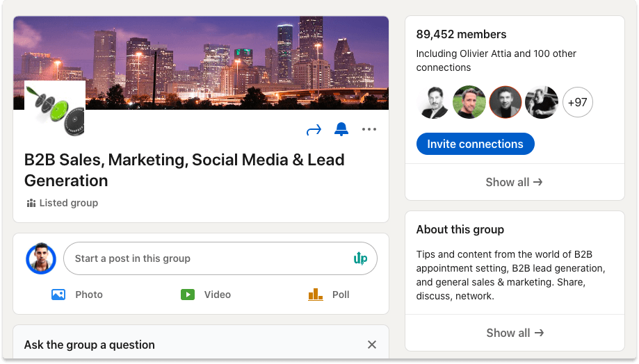This screenshot has width=639, height=364.
Task: Click the share arrow icon
Action: [x=314, y=130]
